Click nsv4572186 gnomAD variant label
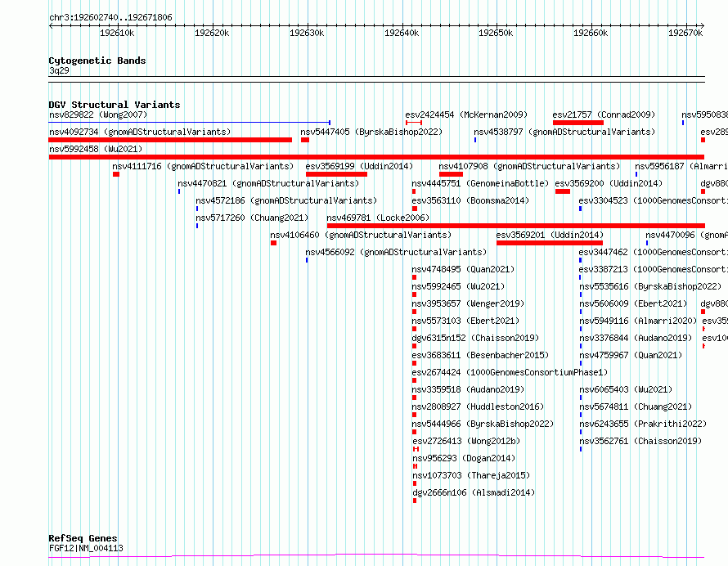 tap(286, 200)
